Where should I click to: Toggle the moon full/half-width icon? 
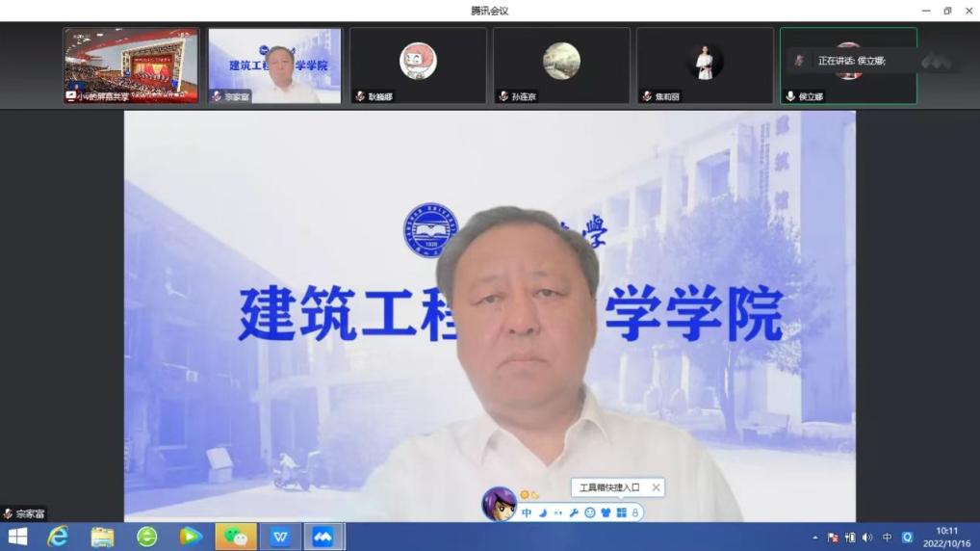click(x=542, y=513)
